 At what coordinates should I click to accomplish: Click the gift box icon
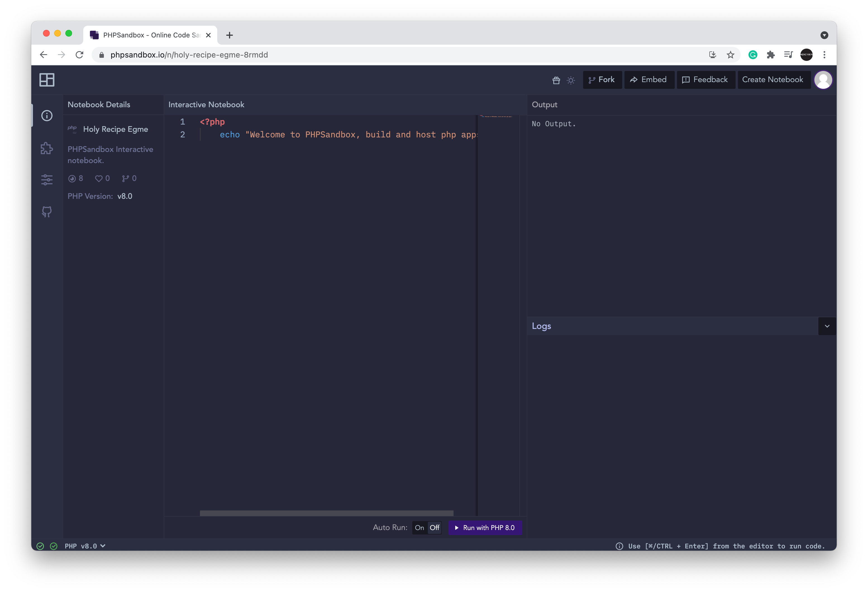[556, 80]
